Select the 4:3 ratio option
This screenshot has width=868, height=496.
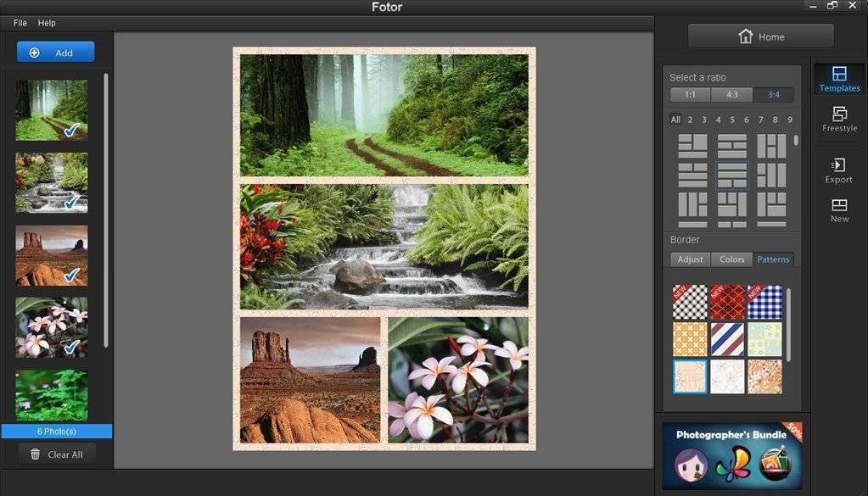(732, 95)
